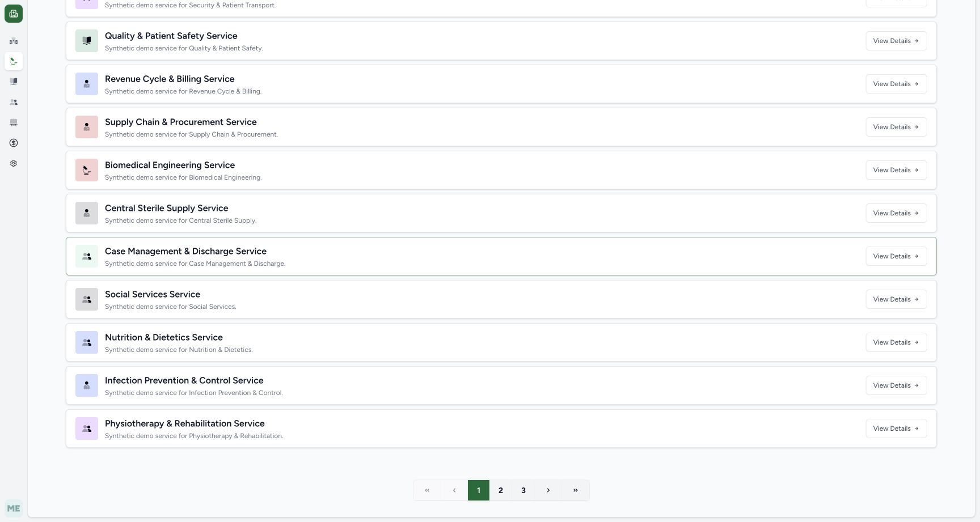Open the organization chart sidebar icon
The height and width of the screenshot is (522, 980).
[x=14, y=41]
